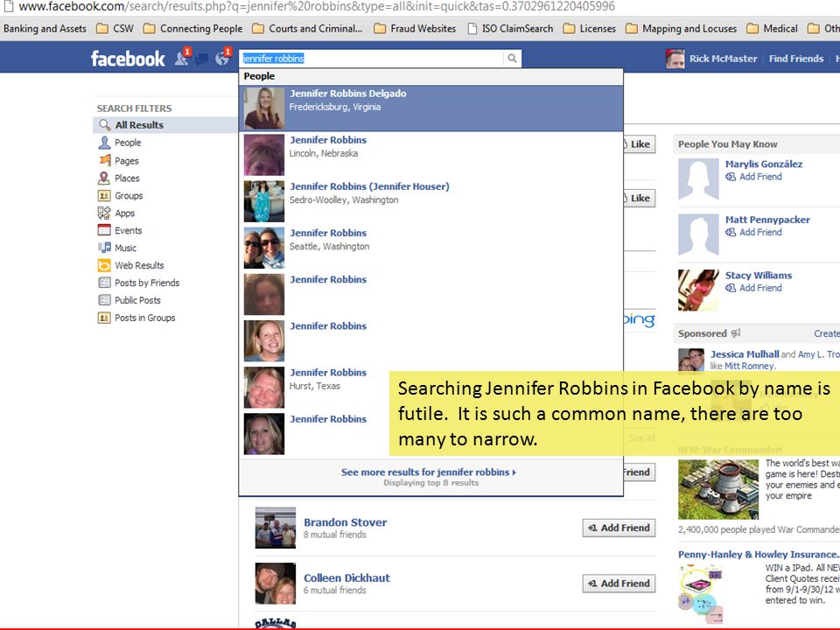840x630 pixels.
Task: Open Licenses bookmark folder
Action: (x=589, y=28)
